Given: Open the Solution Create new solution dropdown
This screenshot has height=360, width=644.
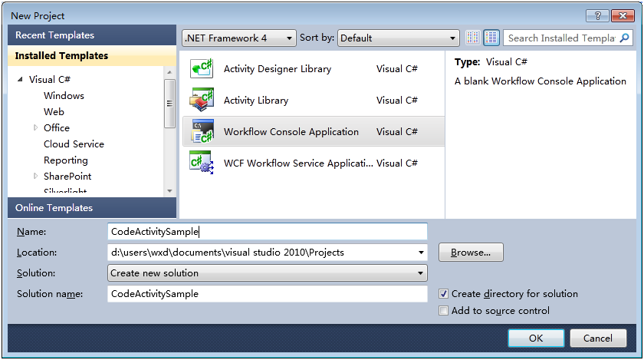Looking at the screenshot, I should (x=268, y=273).
